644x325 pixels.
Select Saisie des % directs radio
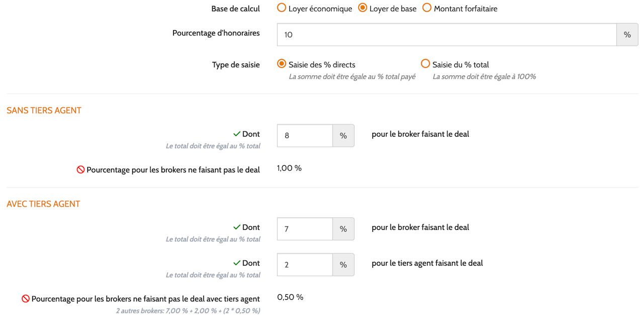[282, 64]
